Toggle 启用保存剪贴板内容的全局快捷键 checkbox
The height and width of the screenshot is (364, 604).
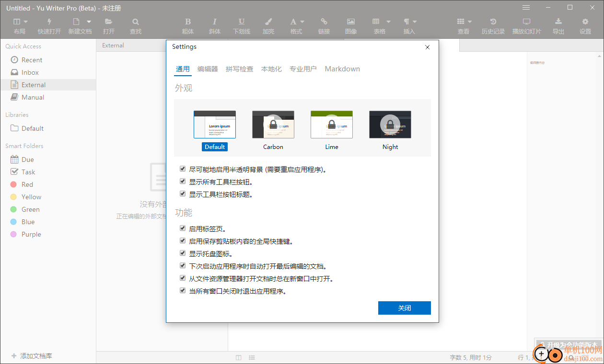pos(183,241)
